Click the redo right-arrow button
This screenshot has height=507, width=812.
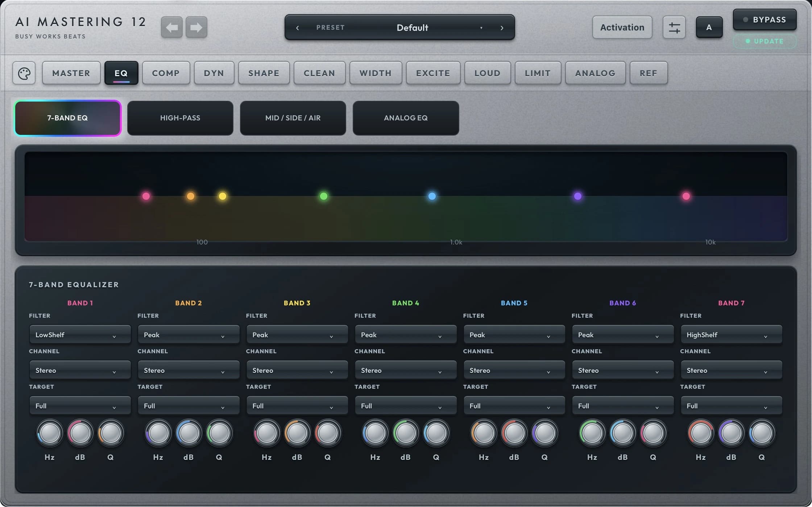(196, 27)
